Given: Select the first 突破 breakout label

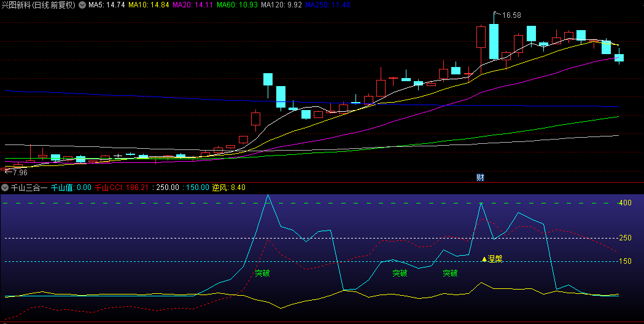Looking at the screenshot, I should pyautogui.click(x=262, y=273).
